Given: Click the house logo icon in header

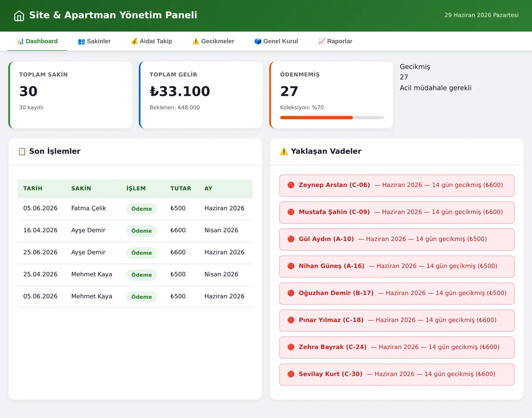Looking at the screenshot, I should point(19,16).
